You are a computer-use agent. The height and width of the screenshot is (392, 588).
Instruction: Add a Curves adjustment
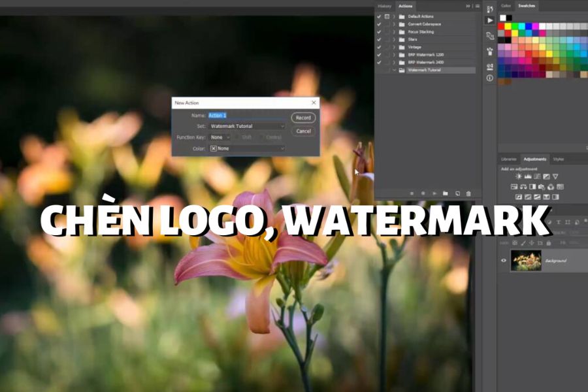(537, 176)
